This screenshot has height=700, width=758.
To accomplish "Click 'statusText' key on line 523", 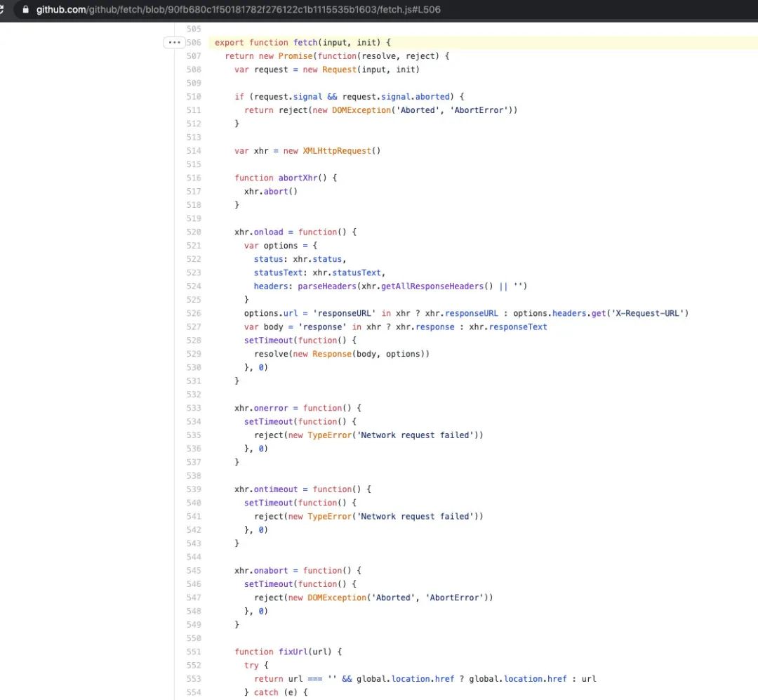I will (278, 273).
